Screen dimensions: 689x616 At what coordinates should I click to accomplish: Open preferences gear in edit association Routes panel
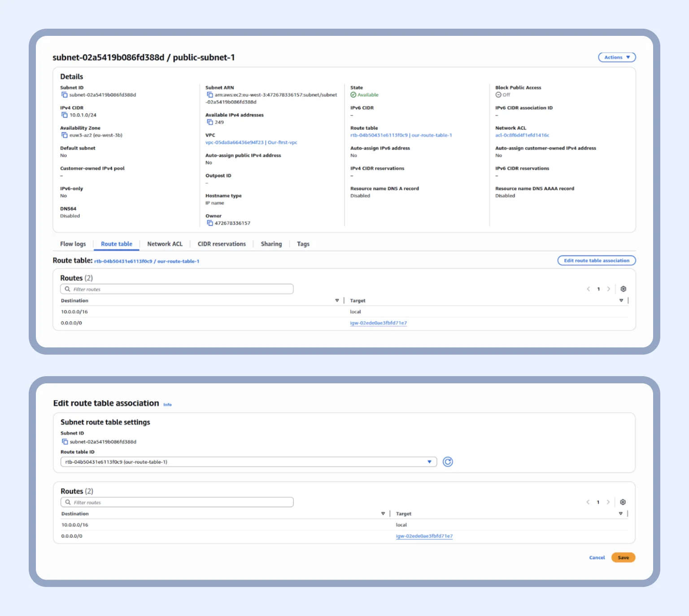(x=623, y=502)
